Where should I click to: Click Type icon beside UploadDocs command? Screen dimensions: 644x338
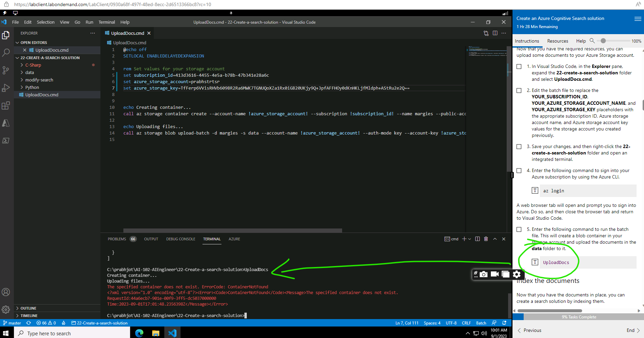click(535, 262)
